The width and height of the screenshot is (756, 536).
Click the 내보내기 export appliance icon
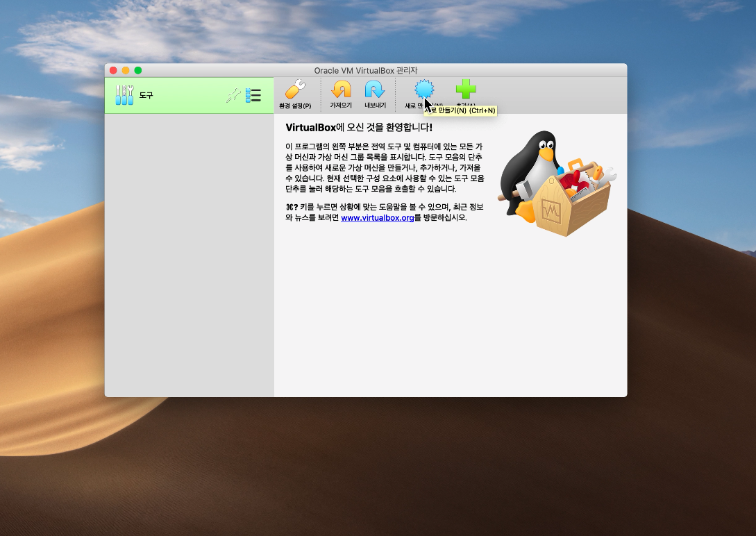(375, 90)
